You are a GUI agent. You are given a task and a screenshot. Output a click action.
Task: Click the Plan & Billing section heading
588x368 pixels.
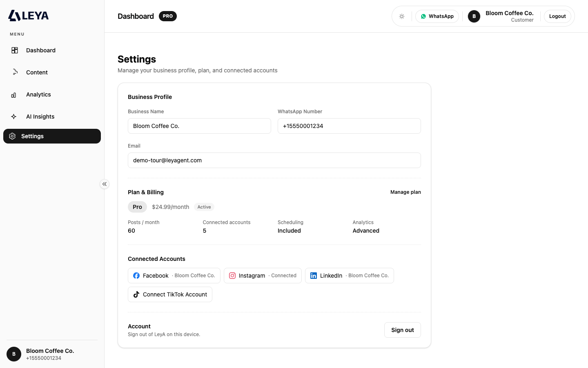pyautogui.click(x=146, y=192)
